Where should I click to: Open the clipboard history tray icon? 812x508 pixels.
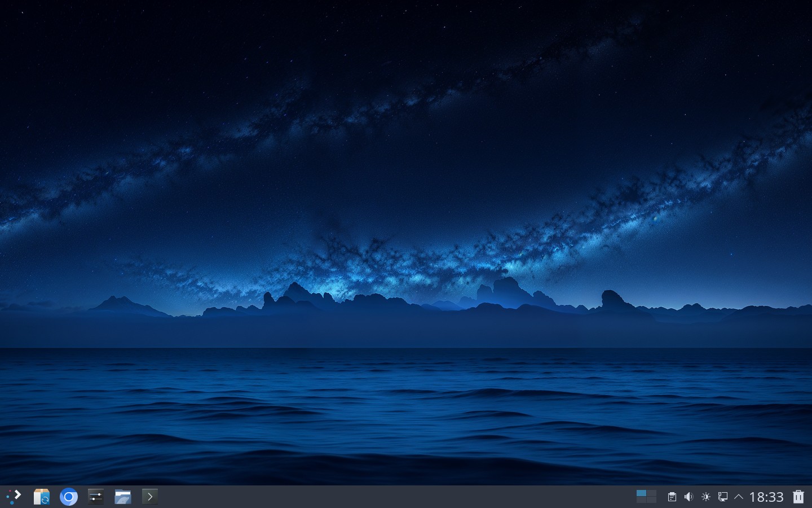(672, 497)
